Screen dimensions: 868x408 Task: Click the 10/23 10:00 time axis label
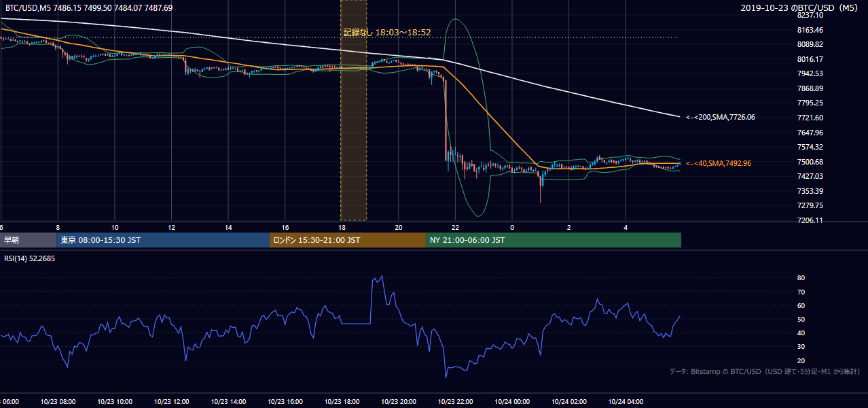click(x=114, y=402)
